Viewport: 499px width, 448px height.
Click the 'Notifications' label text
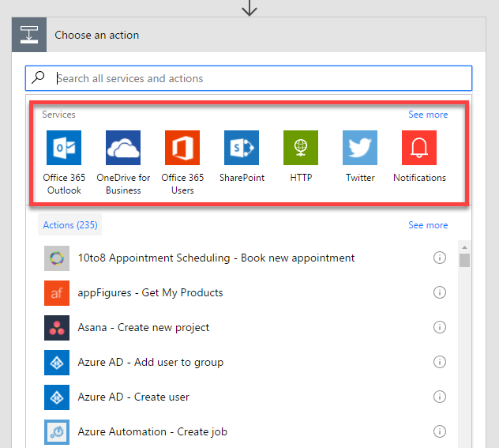pyautogui.click(x=419, y=177)
